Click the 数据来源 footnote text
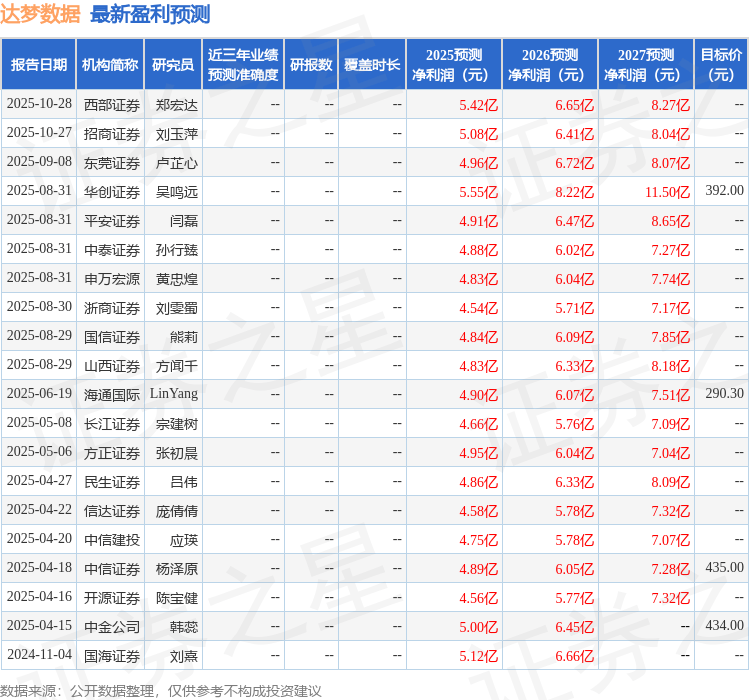The width and height of the screenshot is (749, 700). (x=160, y=691)
